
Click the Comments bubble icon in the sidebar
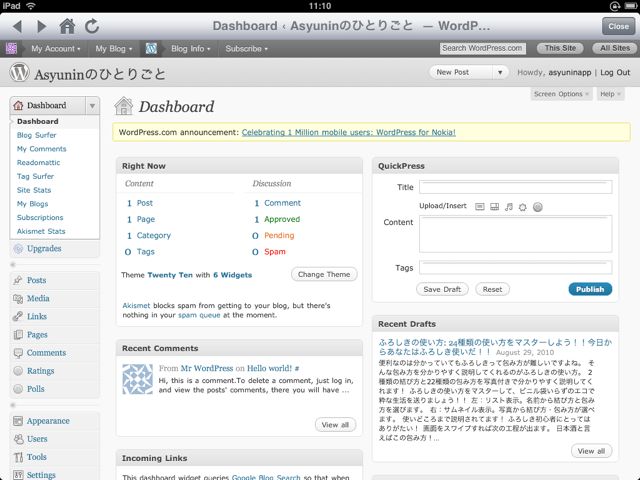click(x=18, y=353)
